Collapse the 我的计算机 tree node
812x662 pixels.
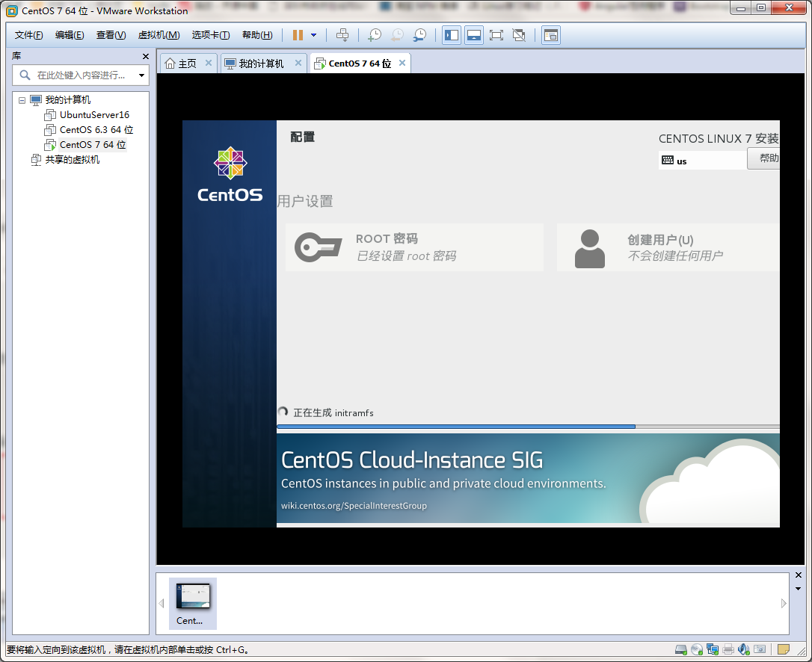[22, 100]
